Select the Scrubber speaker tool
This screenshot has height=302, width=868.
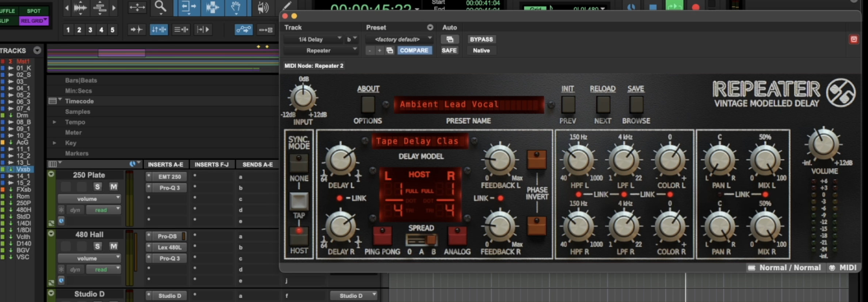coord(263,8)
